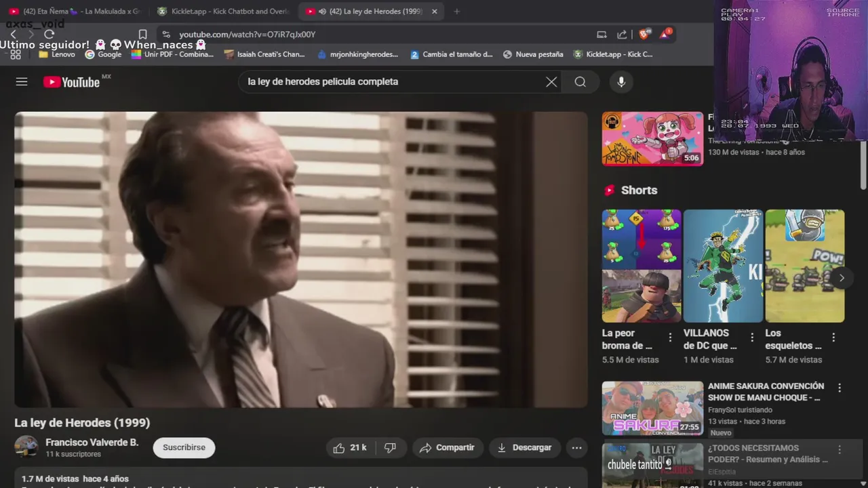Start voice search with the microphone
The width and height of the screenshot is (868, 488).
tap(621, 82)
